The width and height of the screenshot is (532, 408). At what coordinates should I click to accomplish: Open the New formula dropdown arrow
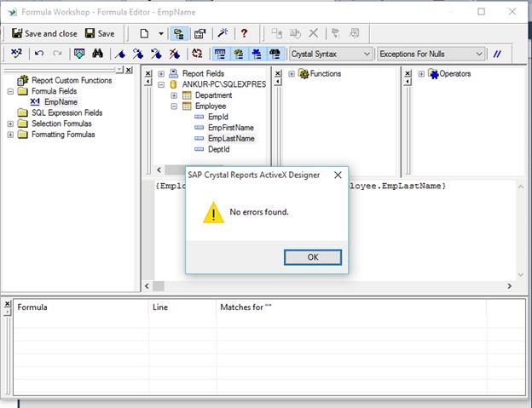point(161,33)
